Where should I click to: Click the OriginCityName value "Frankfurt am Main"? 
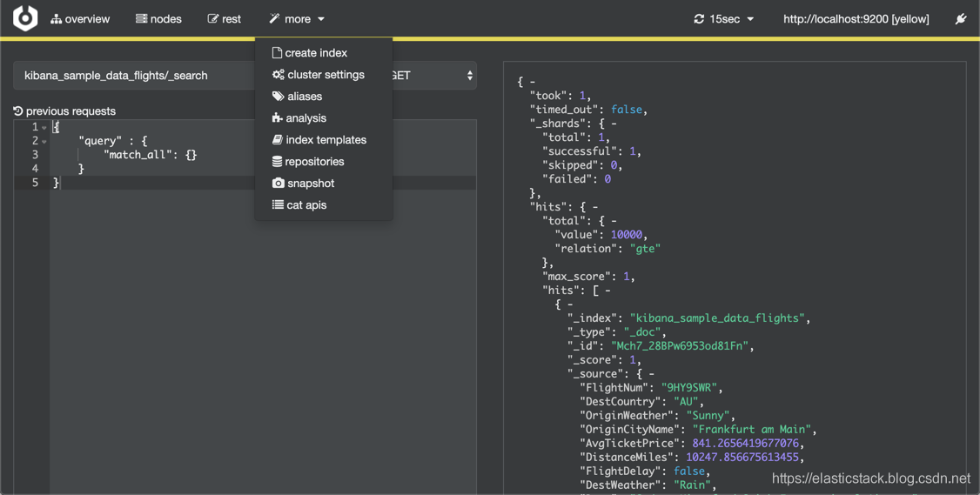(x=752, y=430)
